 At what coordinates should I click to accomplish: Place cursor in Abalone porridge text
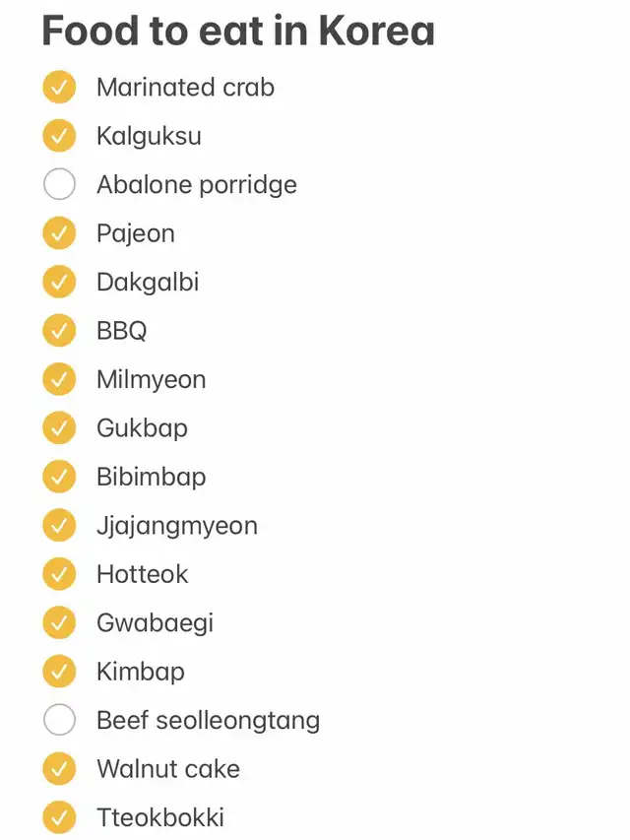[x=197, y=185]
